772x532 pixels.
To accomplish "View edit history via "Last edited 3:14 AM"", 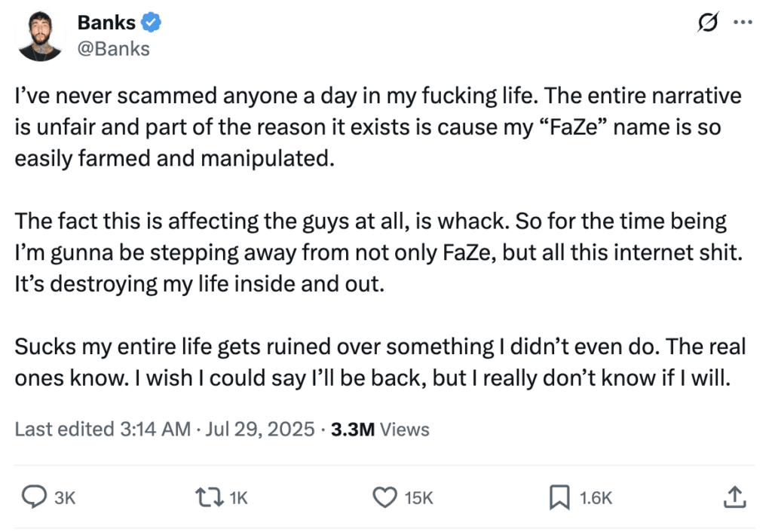I will 103,430.
